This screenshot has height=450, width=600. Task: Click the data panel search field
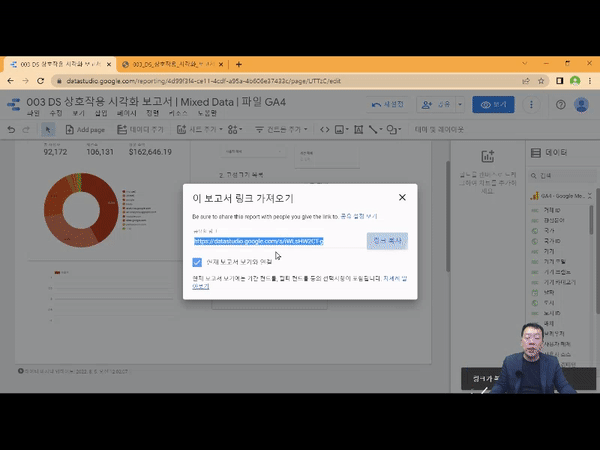pyautogui.click(x=560, y=178)
